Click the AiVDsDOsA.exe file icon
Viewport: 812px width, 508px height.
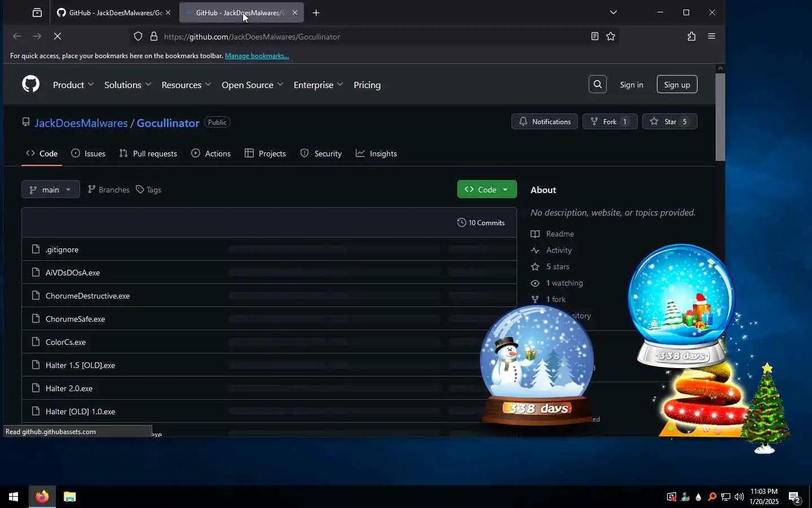[x=36, y=272]
